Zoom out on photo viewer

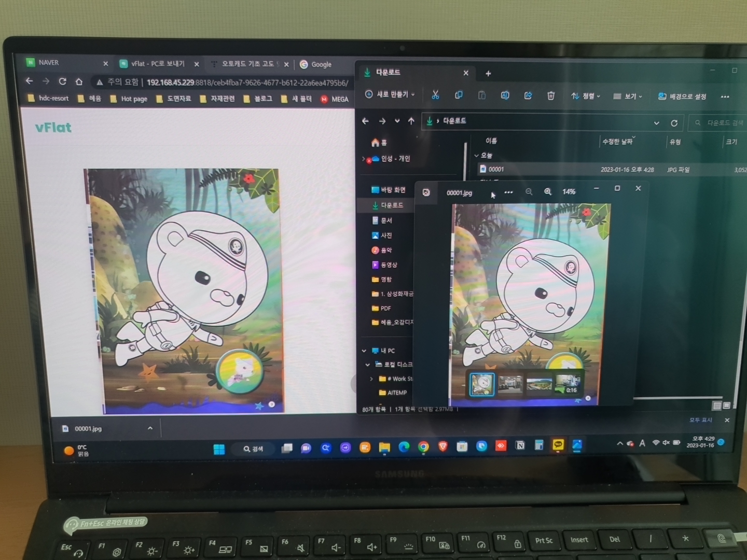529,192
